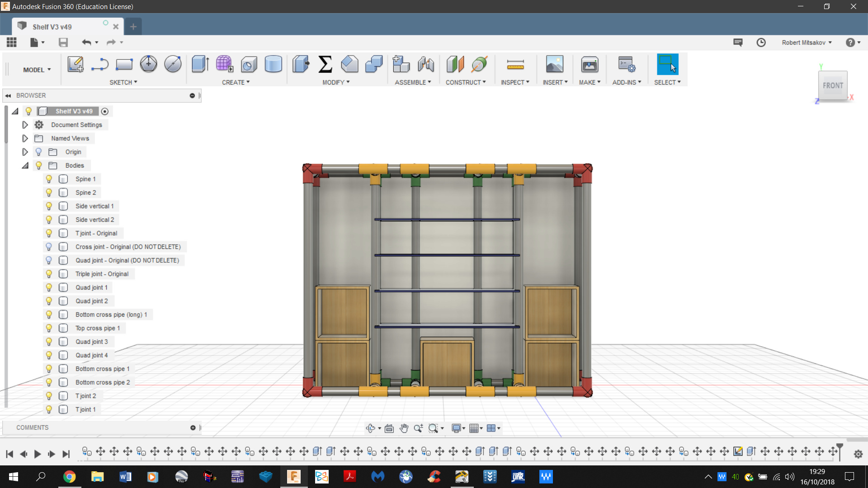
Task: Click the timeline end marker
Action: (840, 451)
